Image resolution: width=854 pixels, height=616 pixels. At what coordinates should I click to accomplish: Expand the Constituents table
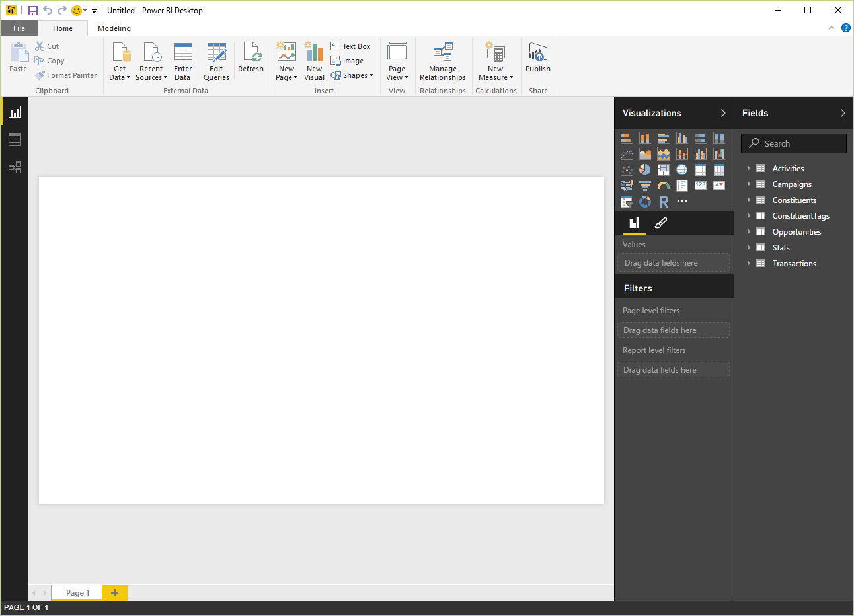tap(749, 200)
